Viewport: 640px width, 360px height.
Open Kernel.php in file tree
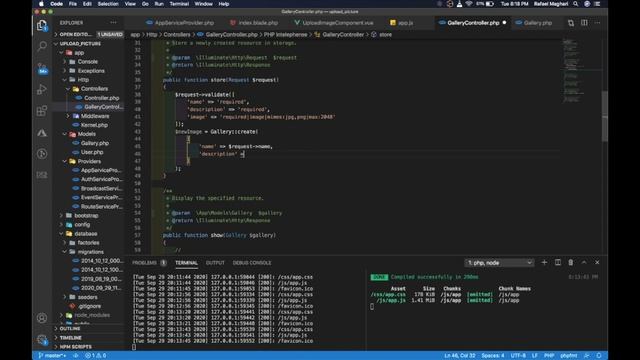(x=94, y=125)
